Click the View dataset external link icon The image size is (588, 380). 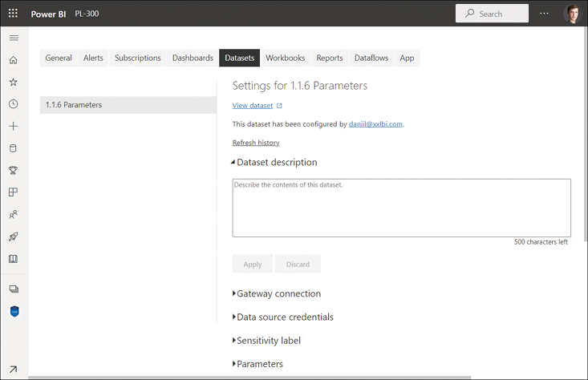[x=279, y=106]
